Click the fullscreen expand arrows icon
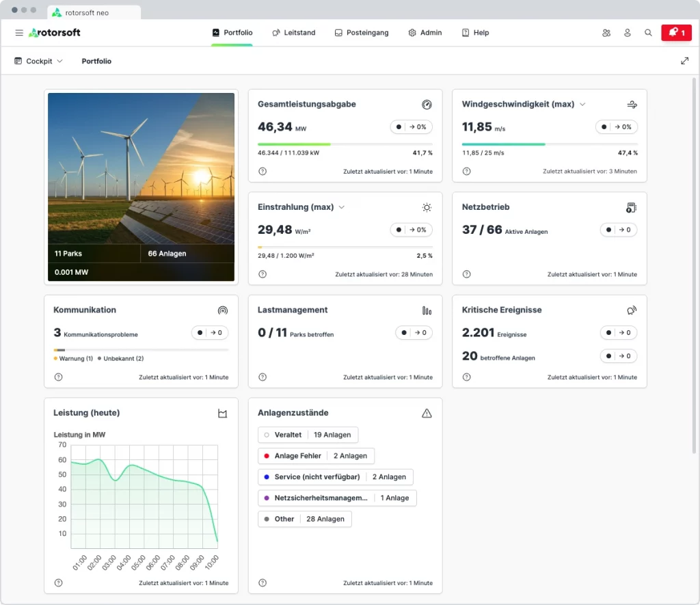Image resolution: width=700 pixels, height=605 pixels. [684, 61]
